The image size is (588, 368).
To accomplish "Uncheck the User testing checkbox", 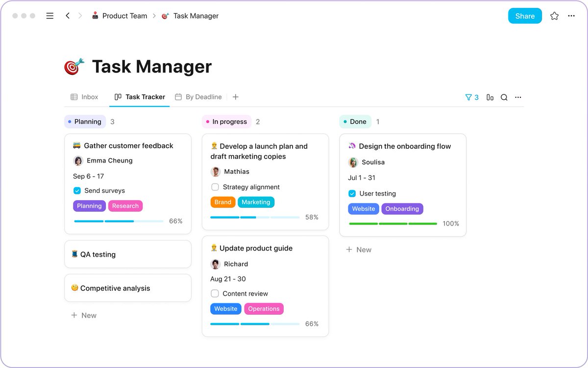I will click(x=352, y=193).
